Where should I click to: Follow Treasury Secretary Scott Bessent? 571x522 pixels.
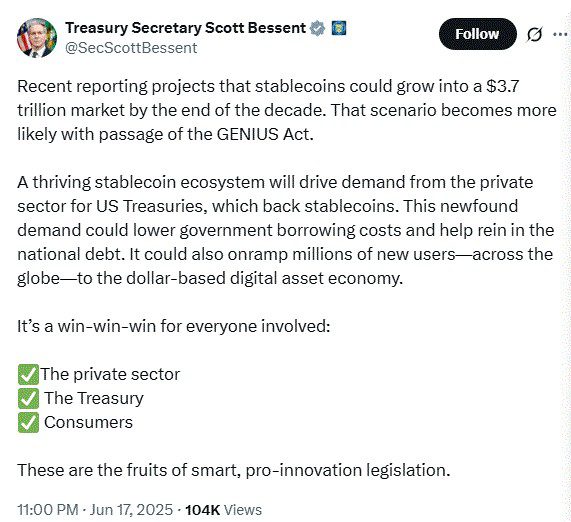click(x=477, y=34)
